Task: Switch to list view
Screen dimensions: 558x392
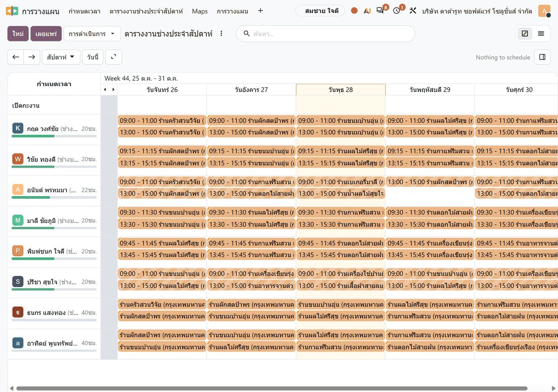Action: tap(541, 33)
